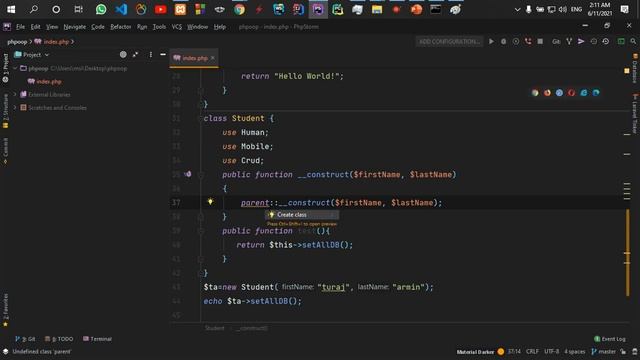Toggle listening for PHP debug connections

tap(528, 42)
